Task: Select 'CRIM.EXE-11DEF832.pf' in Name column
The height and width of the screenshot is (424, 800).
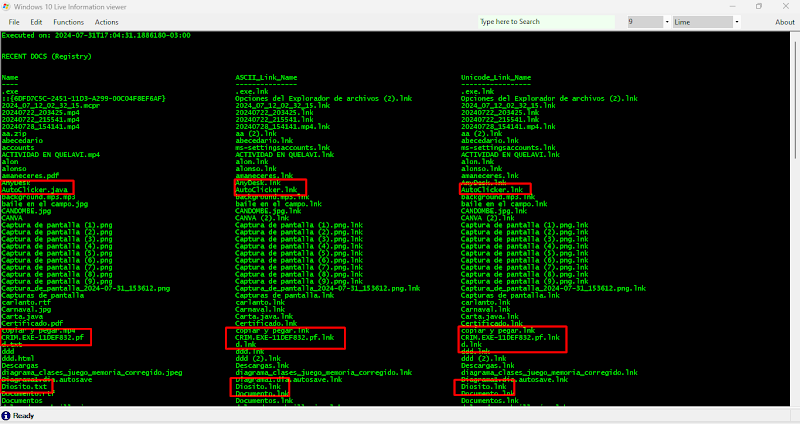Action: tap(42, 337)
